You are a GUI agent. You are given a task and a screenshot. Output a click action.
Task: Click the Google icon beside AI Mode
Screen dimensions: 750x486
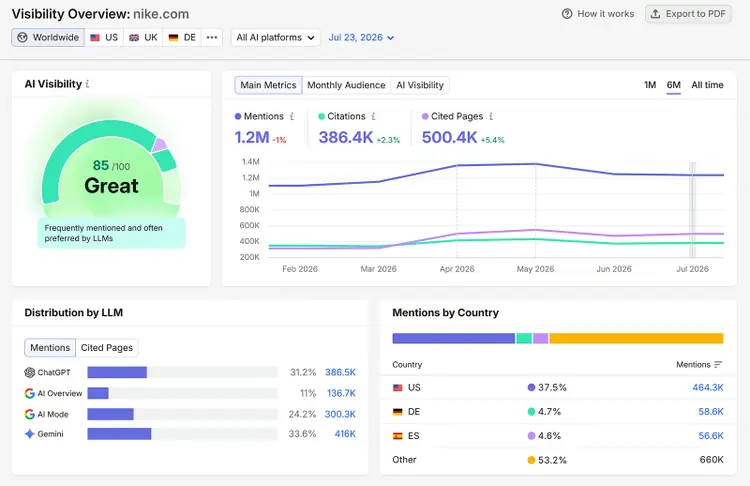(x=30, y=414)
